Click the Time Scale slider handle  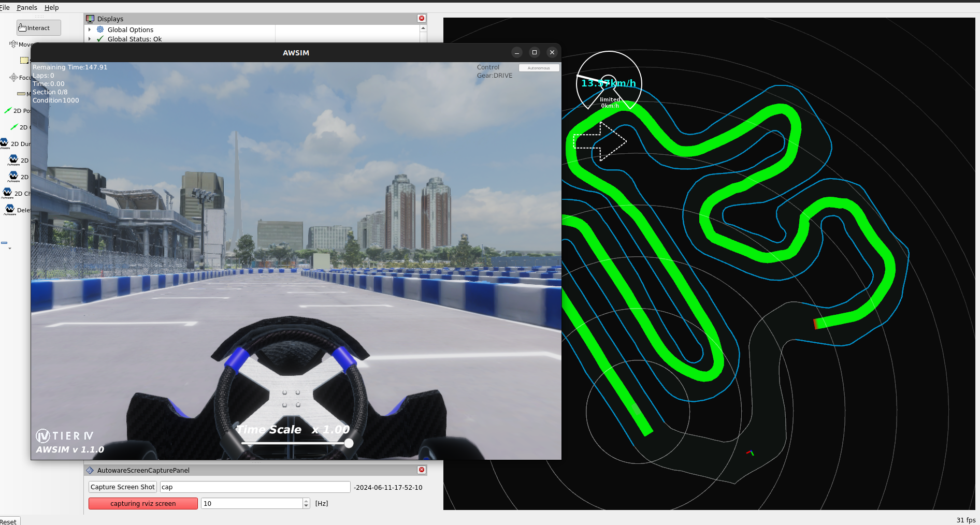pos(349,443)
